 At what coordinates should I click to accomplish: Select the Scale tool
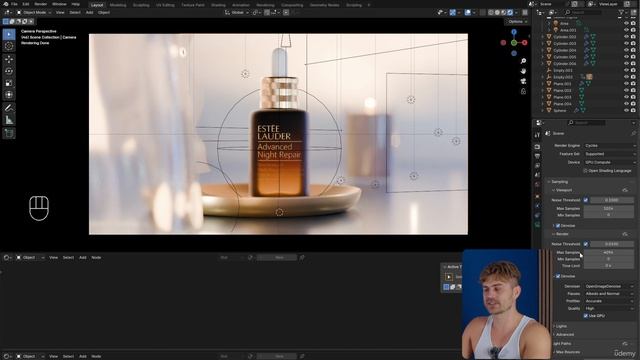9,83
